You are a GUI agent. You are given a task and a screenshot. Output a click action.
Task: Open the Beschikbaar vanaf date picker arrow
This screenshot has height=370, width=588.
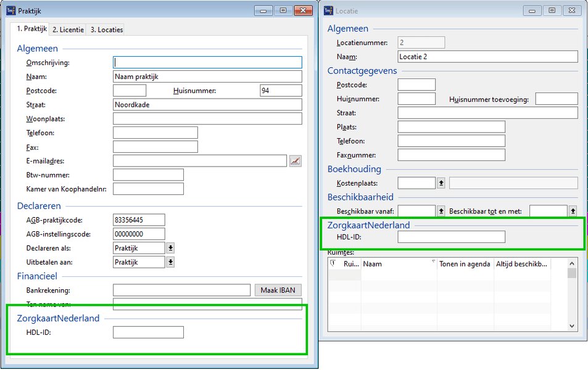(441, 212)
